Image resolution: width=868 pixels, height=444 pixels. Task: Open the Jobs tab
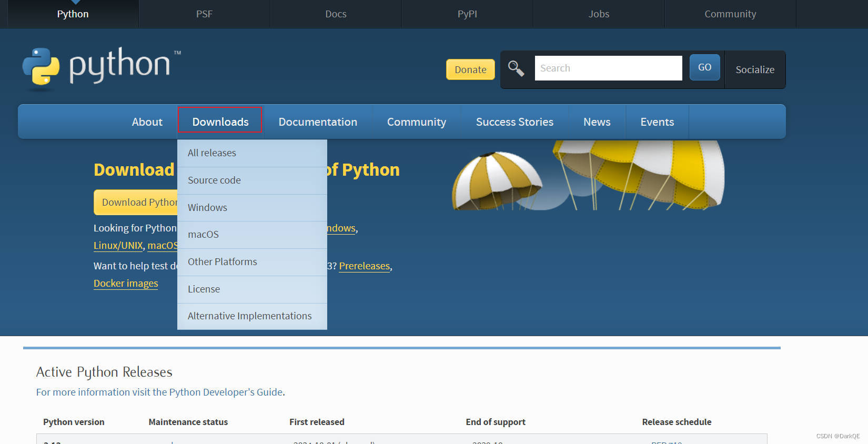coord(599,14)
